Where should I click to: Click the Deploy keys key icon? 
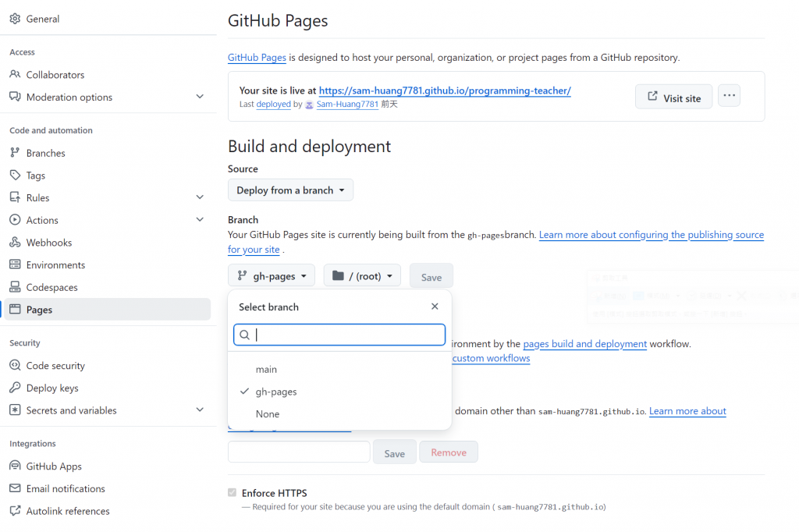click(15, 388)
